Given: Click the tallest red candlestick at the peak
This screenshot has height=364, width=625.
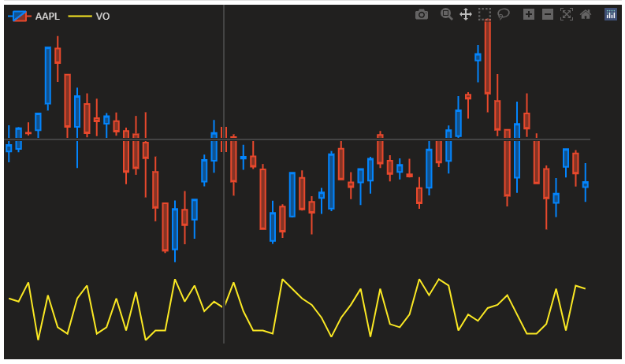Looking at the screenshot, I should click(x=488, y=58).
